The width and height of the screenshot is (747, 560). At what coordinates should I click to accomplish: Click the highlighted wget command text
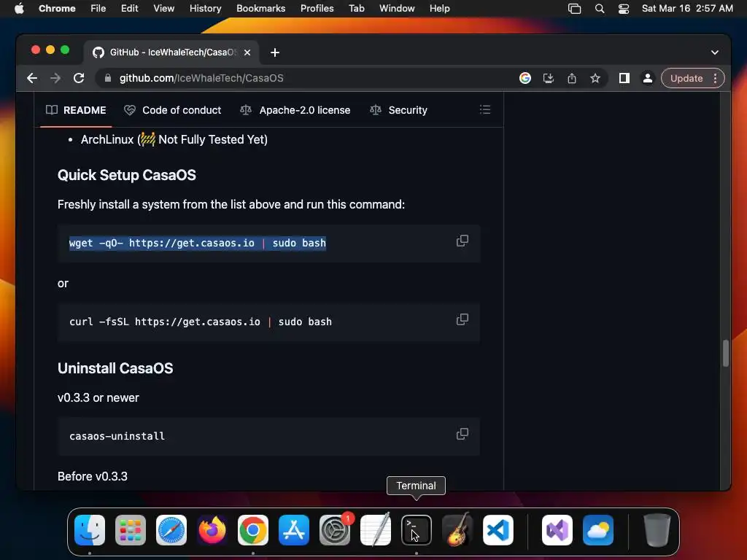(x=198, y=243)
